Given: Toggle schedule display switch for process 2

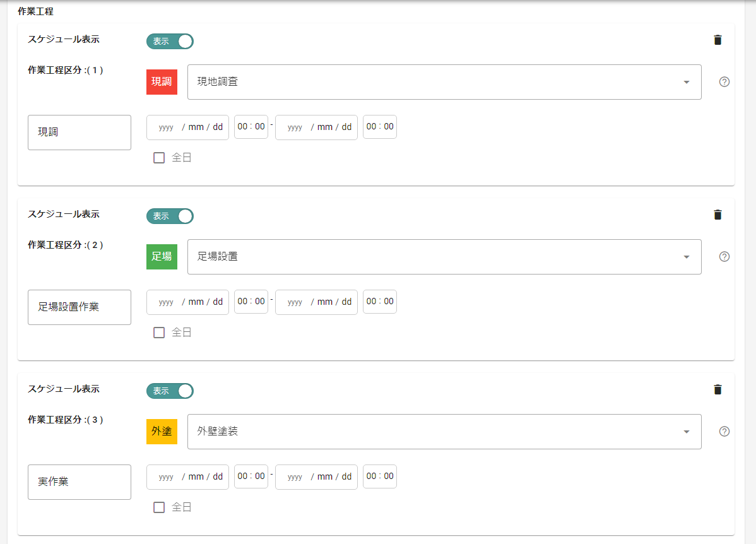Looking at the screenshot, I should tap(170, 216).
